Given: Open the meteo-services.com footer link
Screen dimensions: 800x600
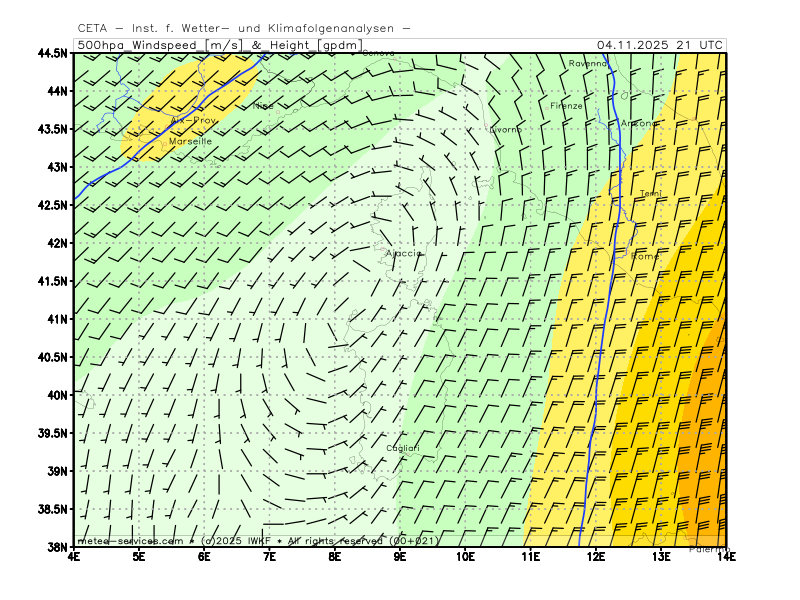Looking at the screenshot, I should [x=130, y=541].
